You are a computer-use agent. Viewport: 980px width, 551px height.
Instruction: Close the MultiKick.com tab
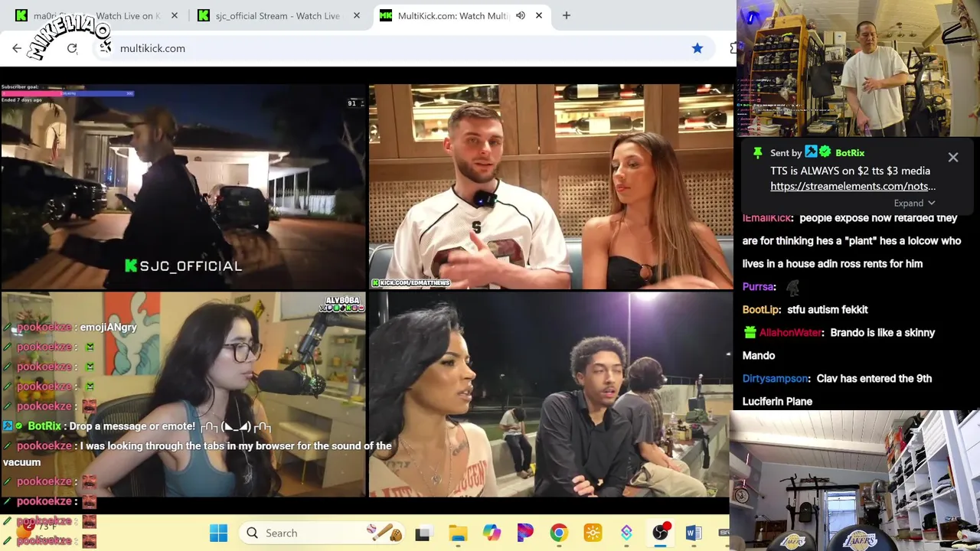click(539, 15)
